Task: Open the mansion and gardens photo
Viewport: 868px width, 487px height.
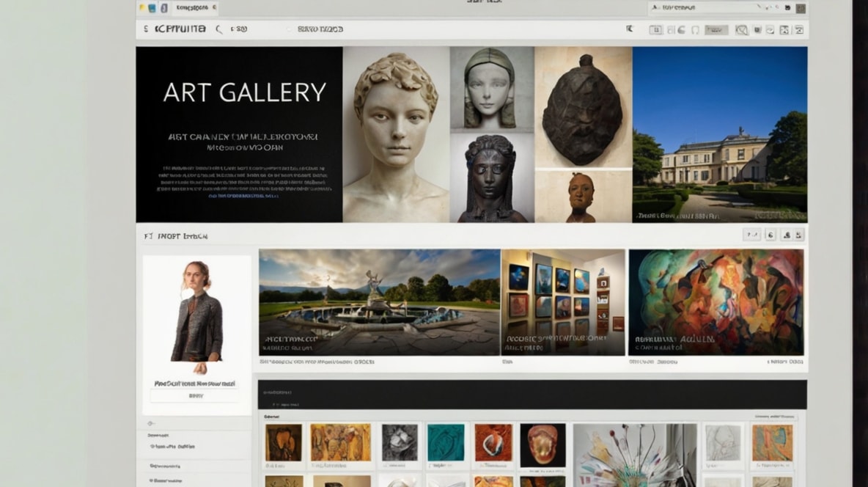Action: [x=720, y=134]
